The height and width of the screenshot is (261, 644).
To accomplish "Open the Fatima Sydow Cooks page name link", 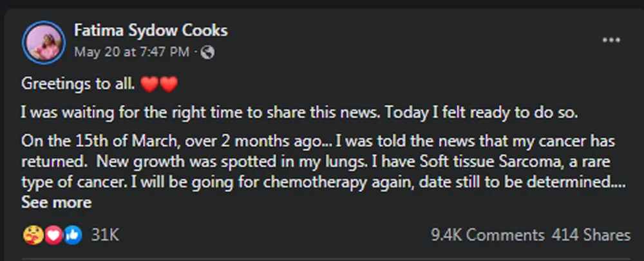I will [151, 30].
